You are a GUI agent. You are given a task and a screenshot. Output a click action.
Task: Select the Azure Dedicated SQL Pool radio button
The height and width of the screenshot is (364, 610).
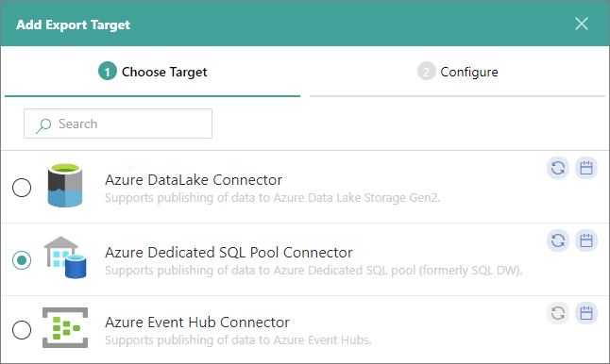(22, 260)
